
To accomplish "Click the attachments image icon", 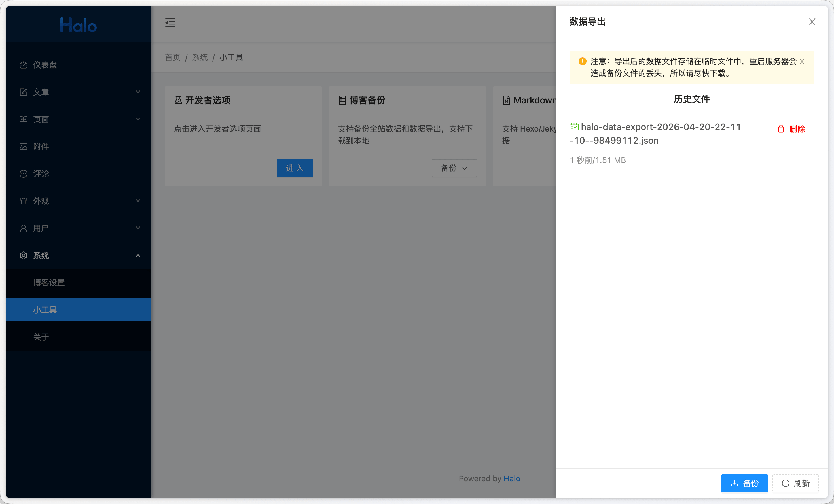I will click(x=23, y=146).
